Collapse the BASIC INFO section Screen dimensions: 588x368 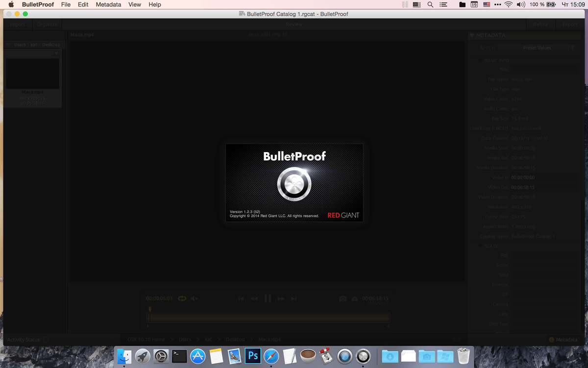(481, 60)
